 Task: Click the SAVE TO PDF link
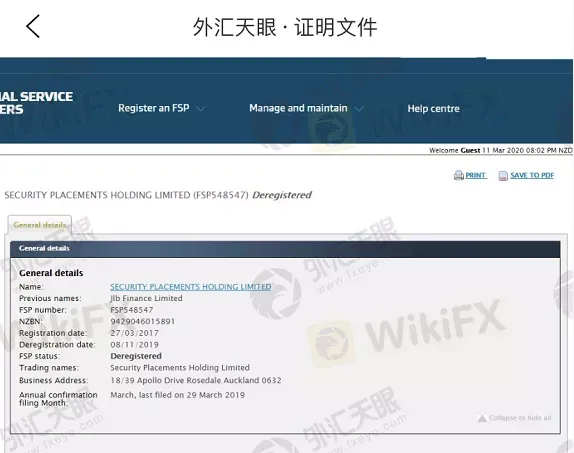click(x=532, y=175)
